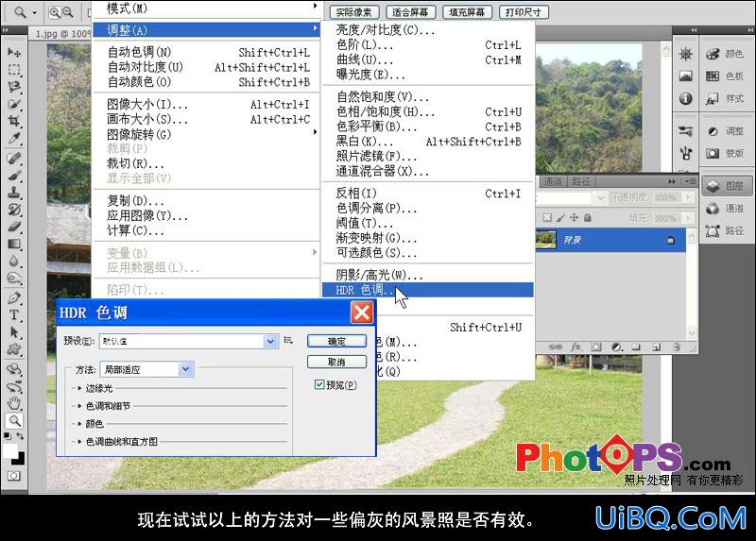
Task: Select the Healing Brush tool
Action: point(14,158)
